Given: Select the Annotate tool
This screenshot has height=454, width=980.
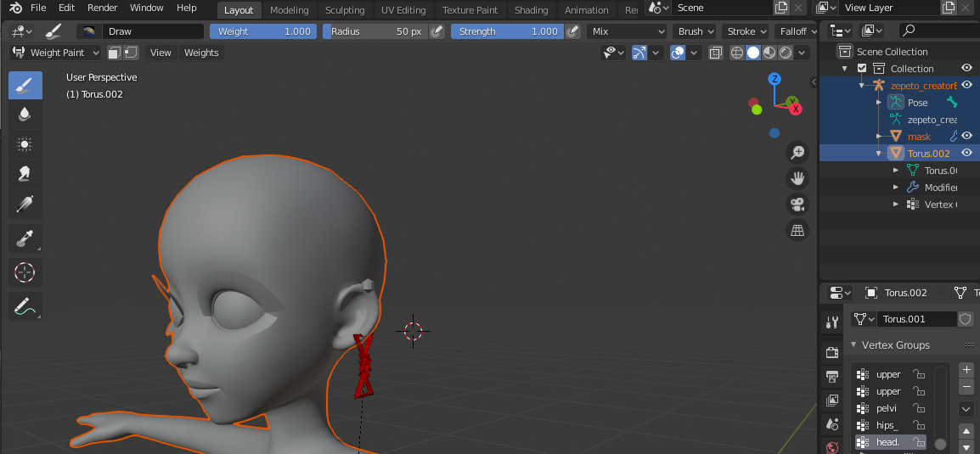Looking at the screenshot, I should click(25, 306).
